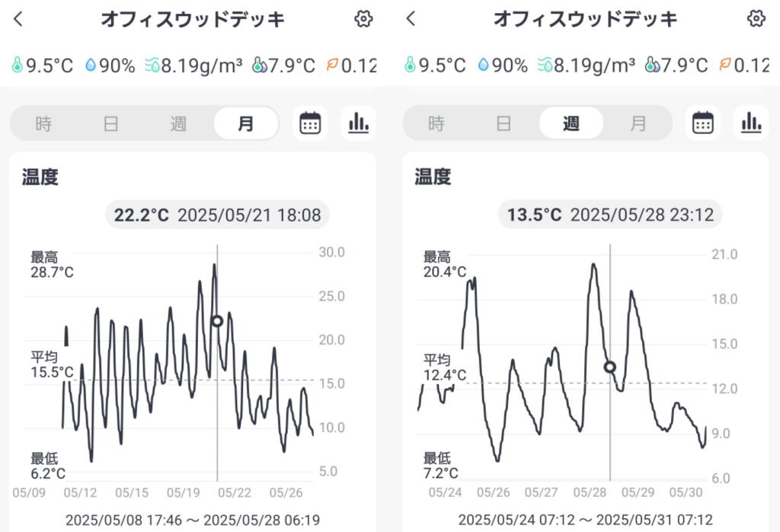Screen dimensions: 780x532
Task: Switch right panel to 日 (day) view
Action: (503, 123)
